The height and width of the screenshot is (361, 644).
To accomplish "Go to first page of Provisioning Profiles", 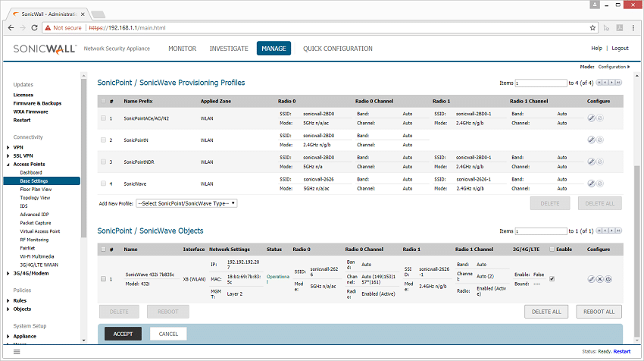I will point(599,83).
